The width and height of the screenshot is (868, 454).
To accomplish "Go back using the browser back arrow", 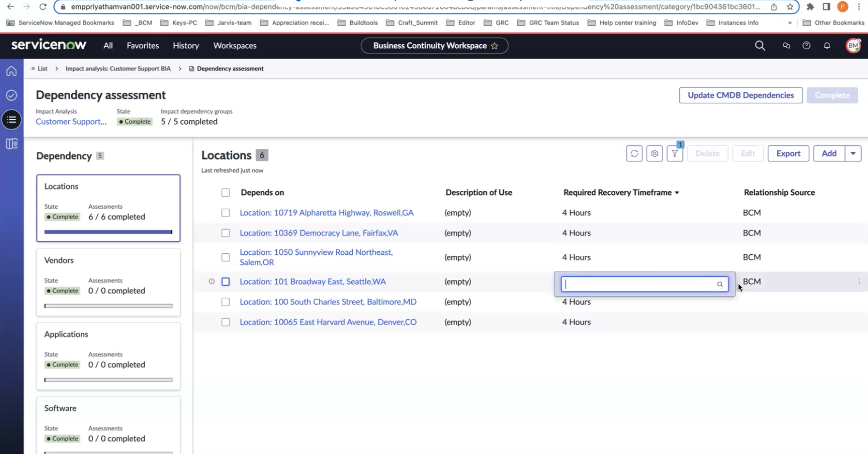I will 10,7.
